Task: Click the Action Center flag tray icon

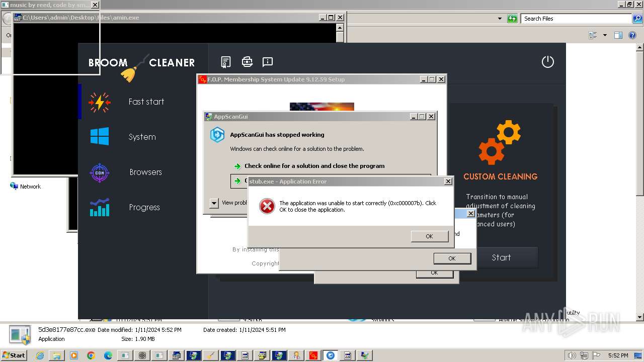Action: [x=596, y=355]
